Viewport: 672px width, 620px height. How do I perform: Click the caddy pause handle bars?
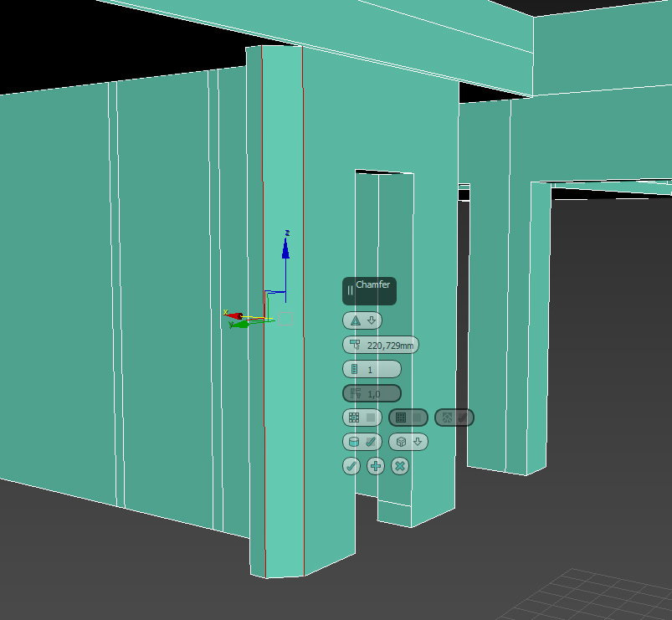pos(350,290)
